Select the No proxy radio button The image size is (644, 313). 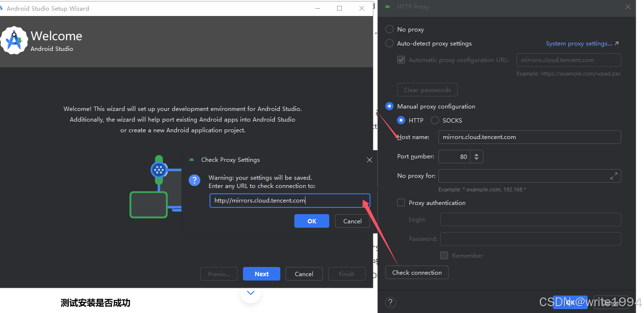click(389, 29)
